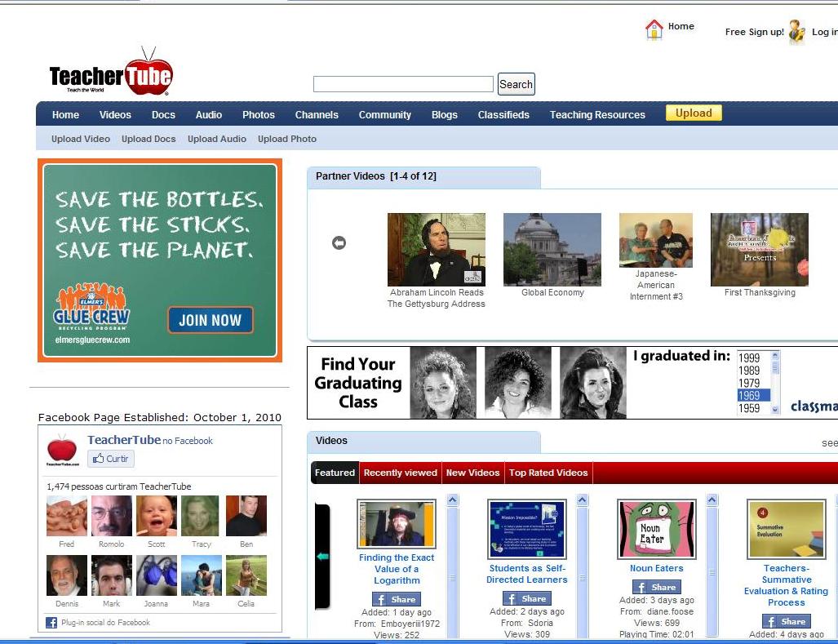838x644 pixels.
Task: Switch to the Recently viewed tab
Action: click(x=401, y=473)
